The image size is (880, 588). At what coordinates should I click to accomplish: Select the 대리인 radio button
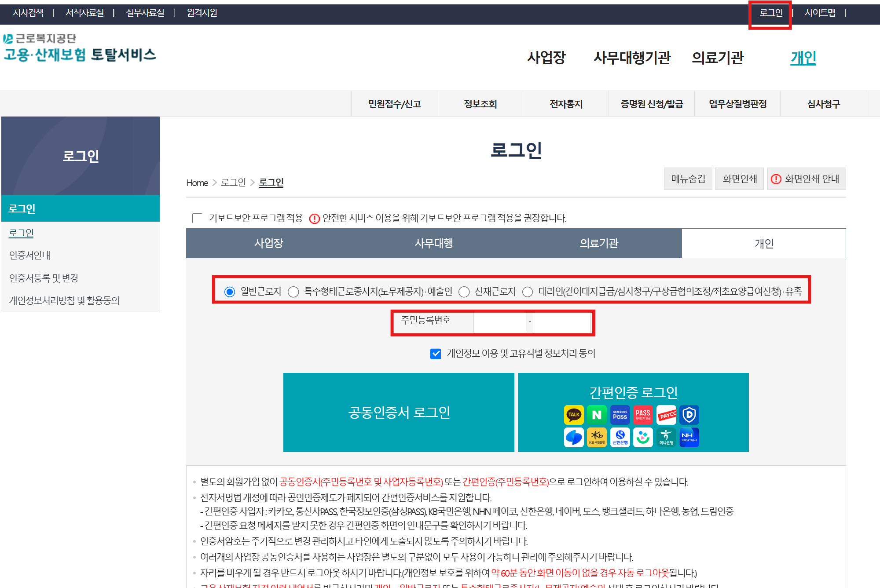click(x=528, y=292)
